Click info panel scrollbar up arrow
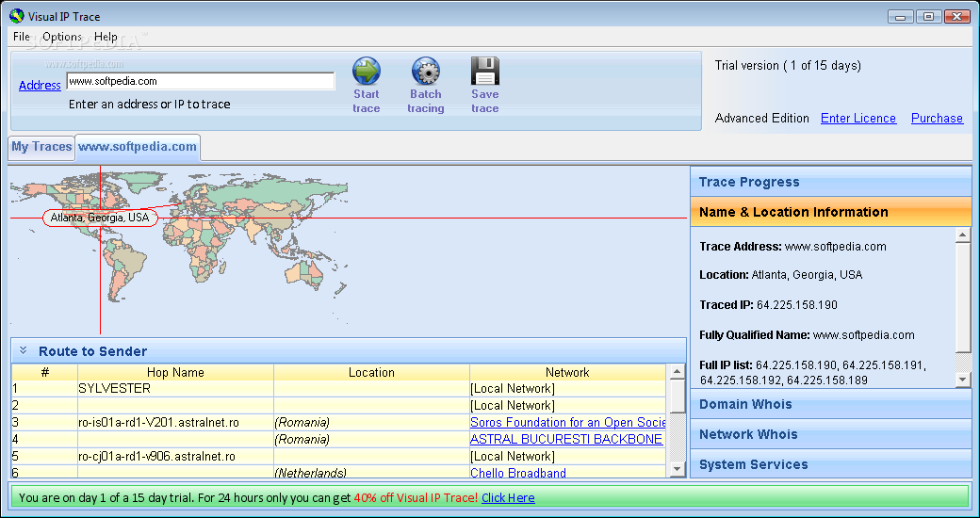Image resolution: width=980 pixels, height=518 pixels. point(963,235)
